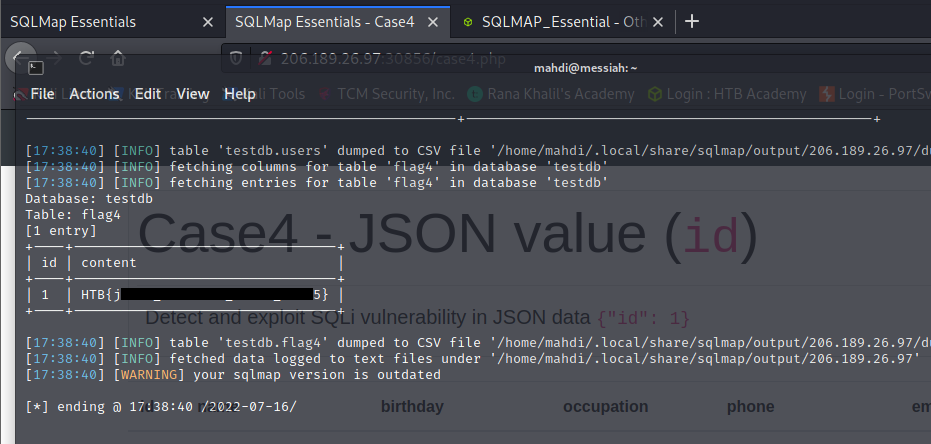Image resolution: width=931 pixels, height=444 pixels.
Task: Click the browser address bar URL
Action: pos(393,59)
